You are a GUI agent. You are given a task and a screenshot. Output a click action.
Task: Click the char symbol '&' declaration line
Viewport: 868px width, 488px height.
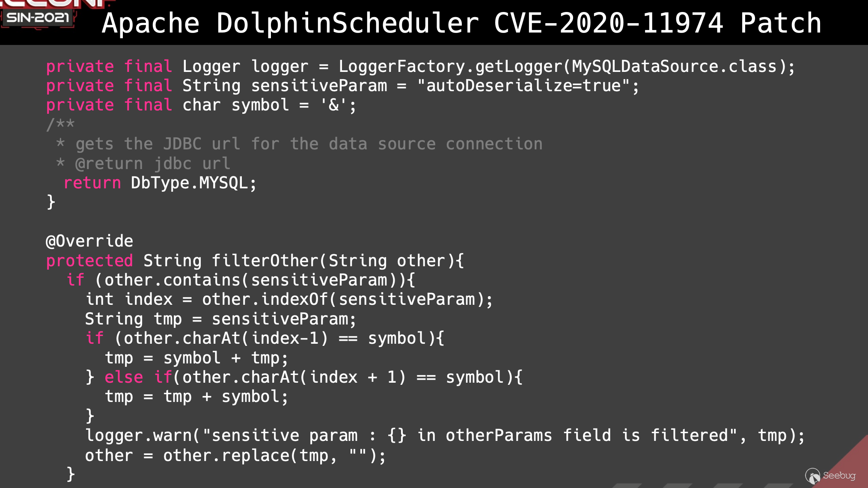pyautogui.click(x=201, y=105)
